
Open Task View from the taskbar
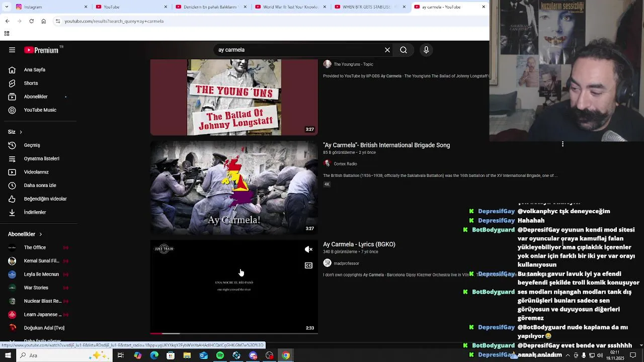coord(121,355)
